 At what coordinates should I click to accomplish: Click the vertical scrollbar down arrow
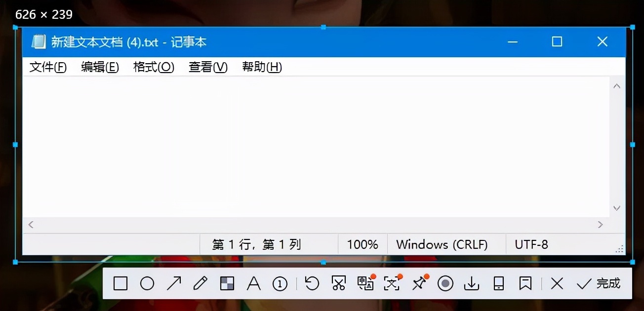point(617,208)
